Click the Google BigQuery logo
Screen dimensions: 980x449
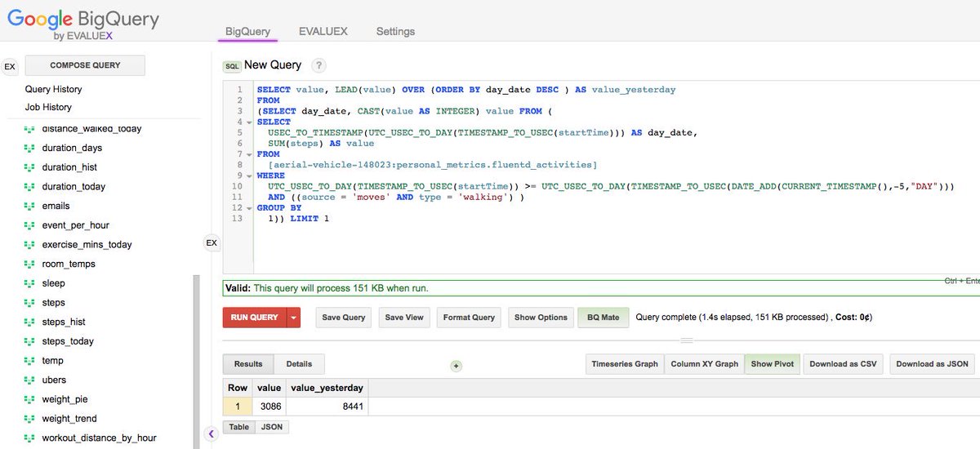click(83, 23)
